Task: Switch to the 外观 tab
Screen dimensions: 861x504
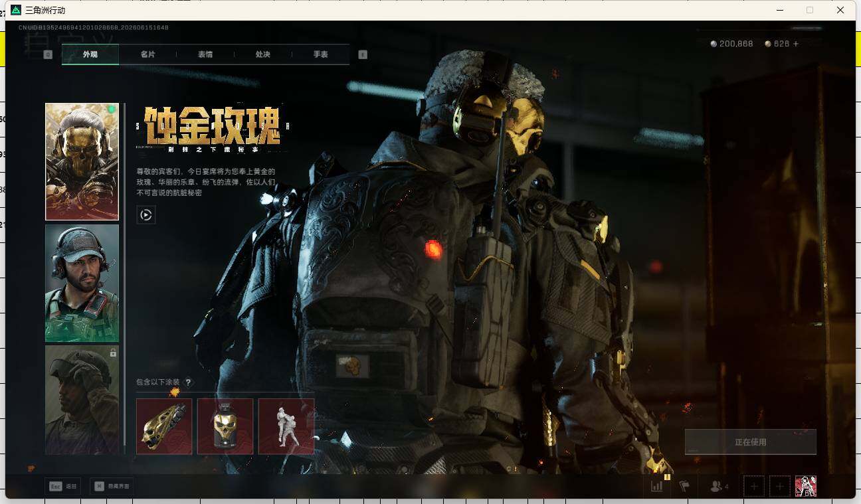Action: tap(90, 54)
